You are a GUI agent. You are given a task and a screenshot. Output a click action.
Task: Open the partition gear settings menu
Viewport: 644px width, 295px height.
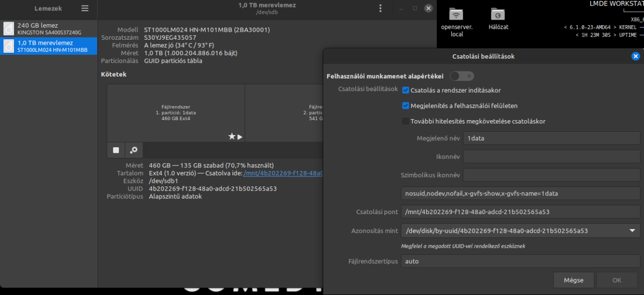coord(134,150)
